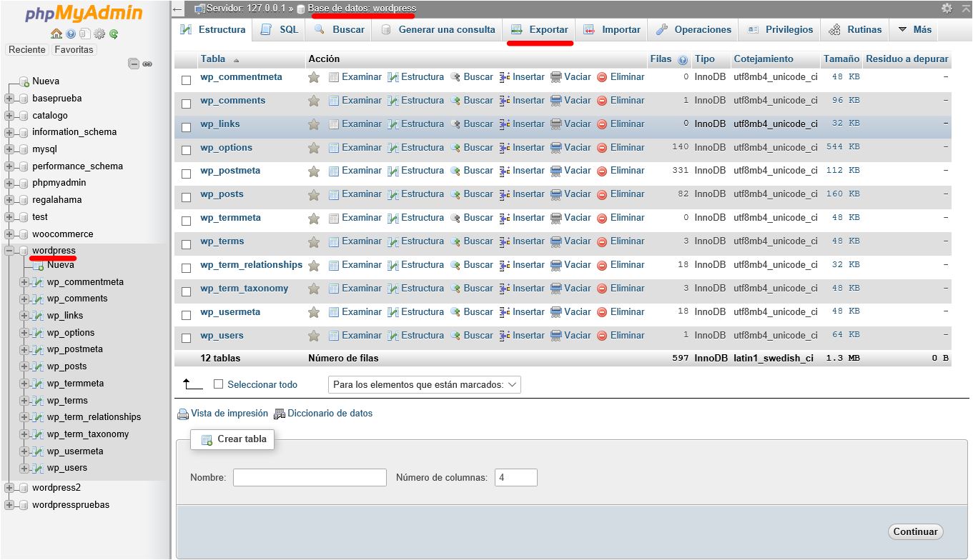The height and width of the screenshot is (560, 973).
Task: Click the Continuar button
Action: click(x=915, y=532)
